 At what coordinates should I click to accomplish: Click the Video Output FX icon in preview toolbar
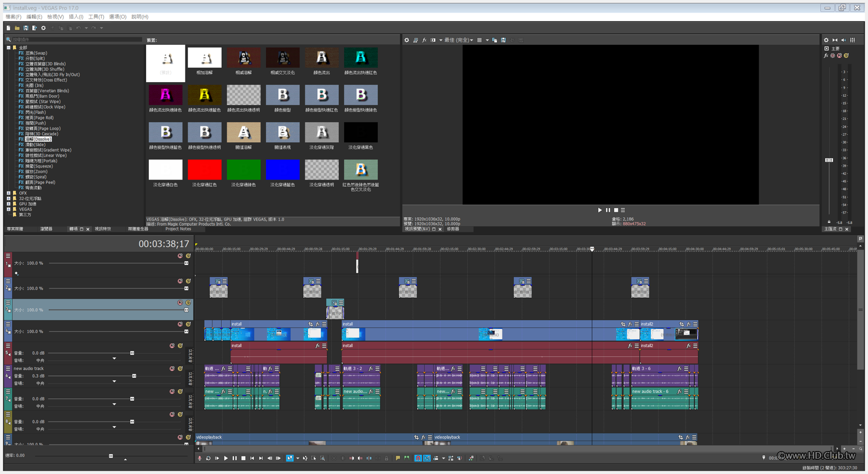[424, 40]
